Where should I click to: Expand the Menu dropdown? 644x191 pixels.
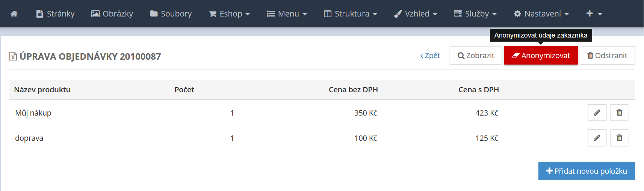(x=287, y=14)
